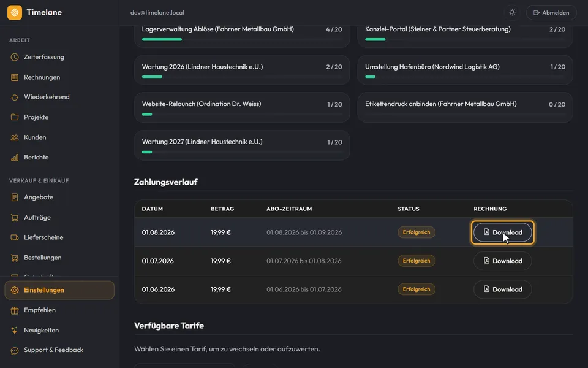Viewport: 588px width, 368px height.
Task: Click Verfügbare Tarife heading
Action: (x=169, y=326)
